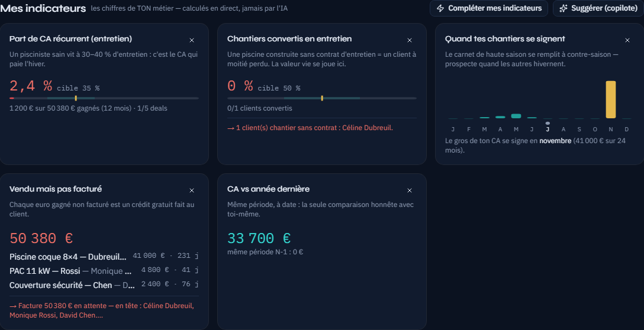Close the Vendu mais pas facturé card
This screenshot has height=330, width=644.
click(191, 190)
